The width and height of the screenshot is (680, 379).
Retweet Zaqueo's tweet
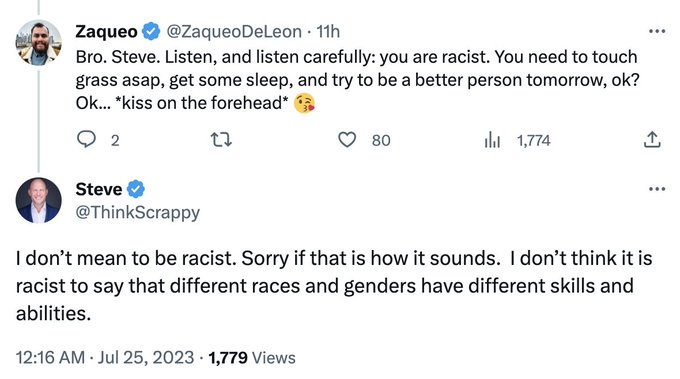click(x=221, y=140)
